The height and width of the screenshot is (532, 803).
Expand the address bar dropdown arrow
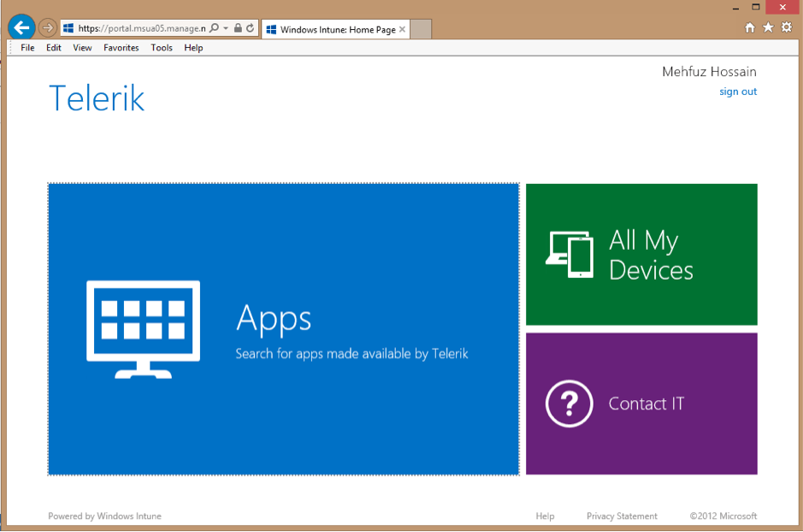pos(226,28)
